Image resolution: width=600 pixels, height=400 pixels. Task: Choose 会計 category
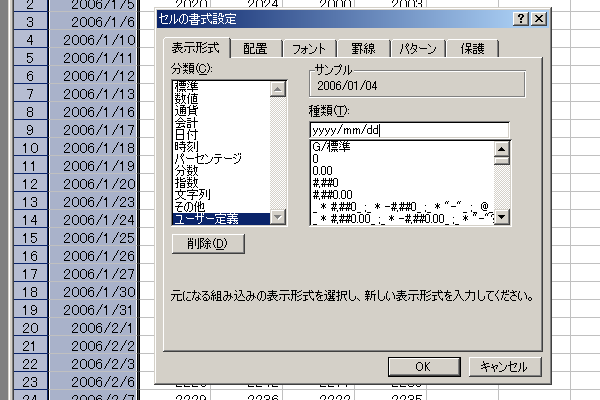[x=222, y=122]
